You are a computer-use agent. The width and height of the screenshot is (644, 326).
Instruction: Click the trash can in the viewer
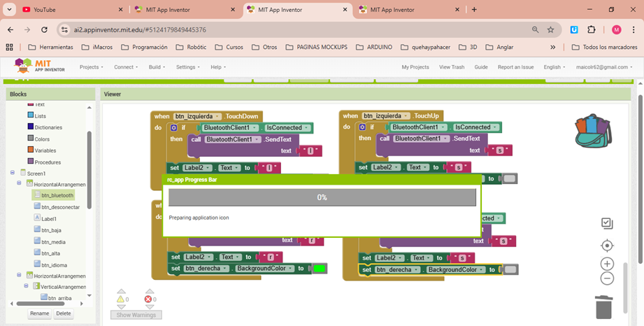[x=603, y=306]
